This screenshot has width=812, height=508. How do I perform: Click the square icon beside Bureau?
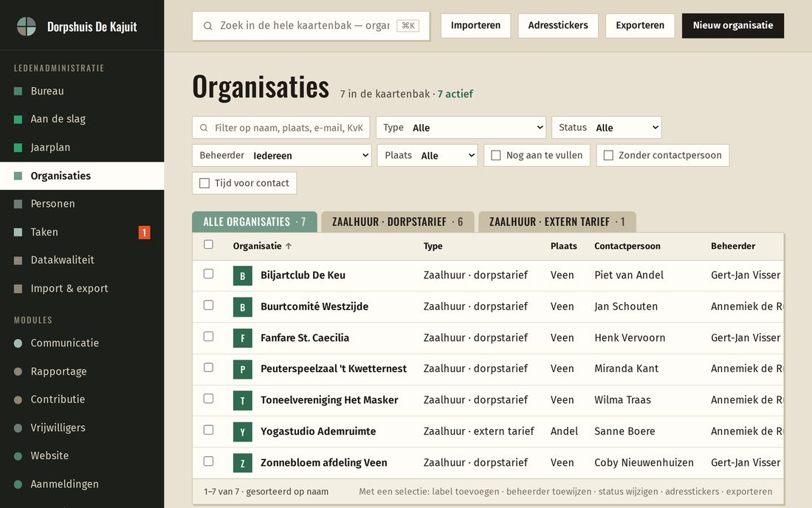[18, 92]
